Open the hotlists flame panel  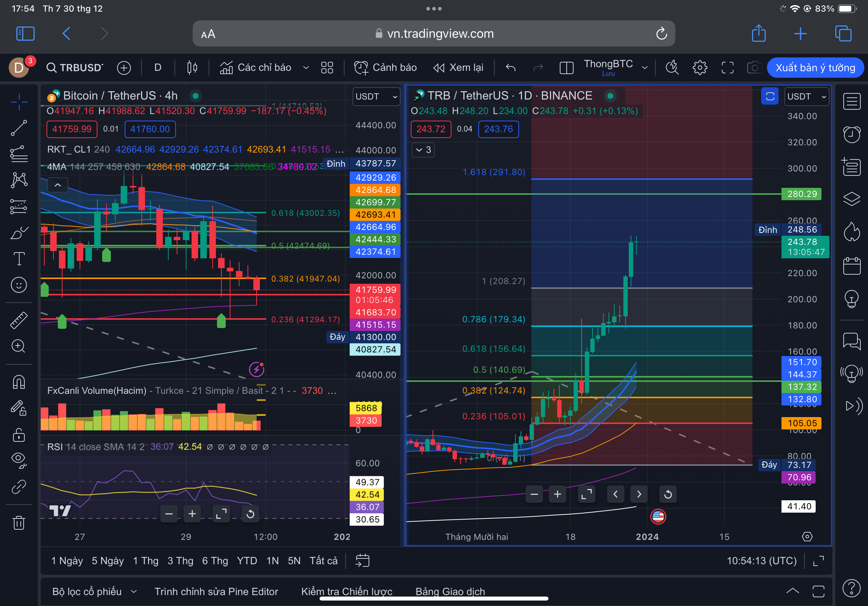click(851, 231)
